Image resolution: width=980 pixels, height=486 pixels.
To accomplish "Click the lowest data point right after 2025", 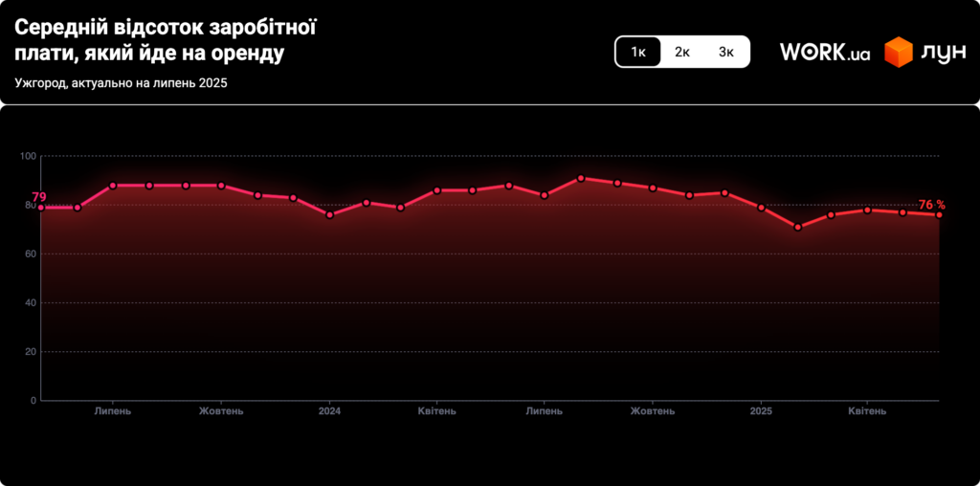I will (797, 227).
